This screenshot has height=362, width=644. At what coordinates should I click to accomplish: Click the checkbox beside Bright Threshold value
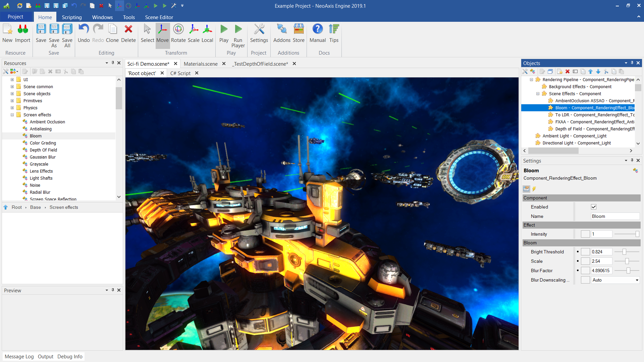(x=585, y=252)
